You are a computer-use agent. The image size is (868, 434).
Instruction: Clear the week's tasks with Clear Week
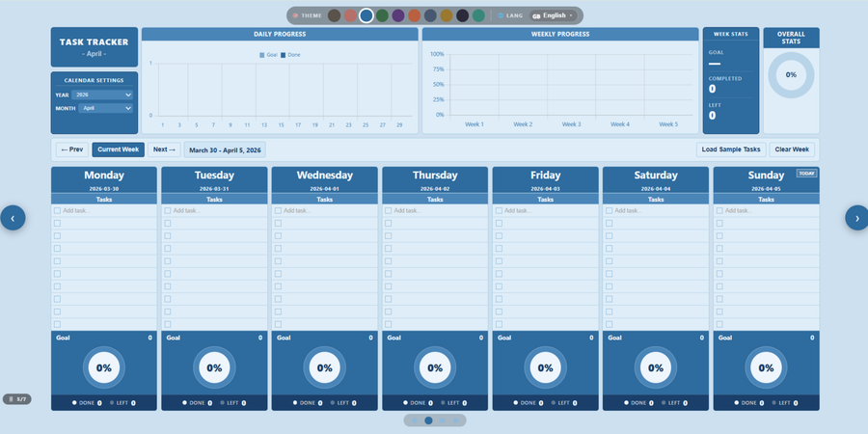tap(791, 149)
